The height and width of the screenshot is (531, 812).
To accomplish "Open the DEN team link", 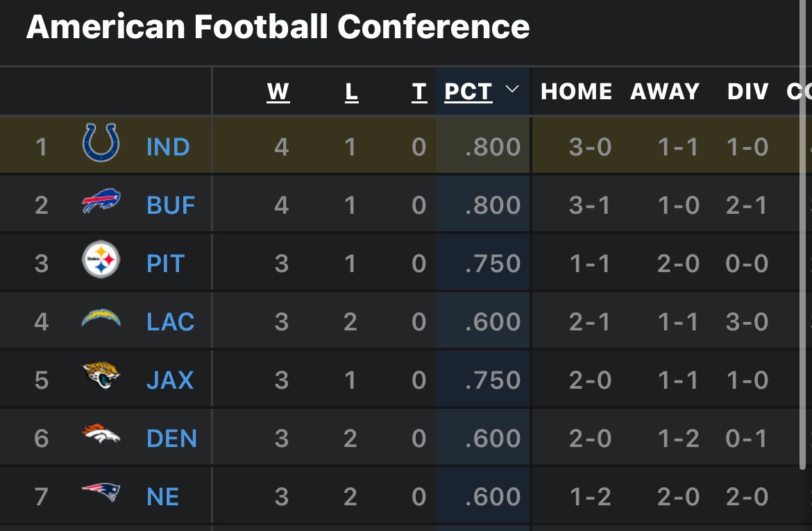I will 172,439.
